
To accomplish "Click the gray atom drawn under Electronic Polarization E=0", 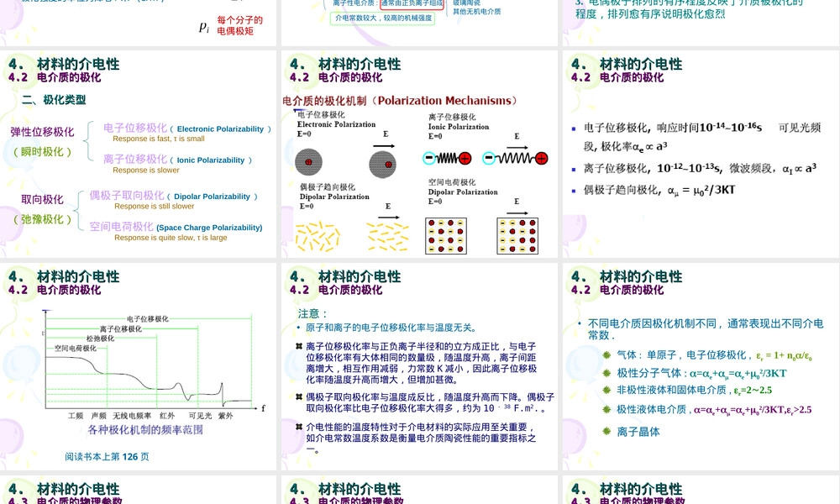I will [x=308, y=162].
